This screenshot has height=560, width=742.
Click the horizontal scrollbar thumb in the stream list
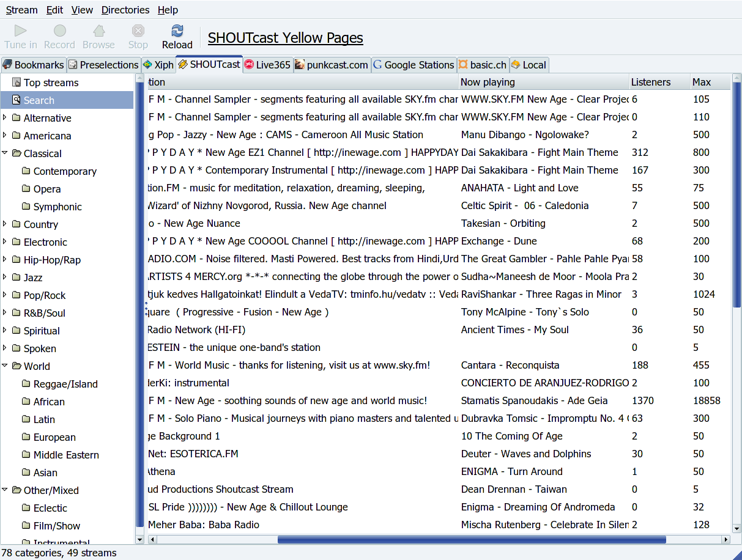pos(472,540)
